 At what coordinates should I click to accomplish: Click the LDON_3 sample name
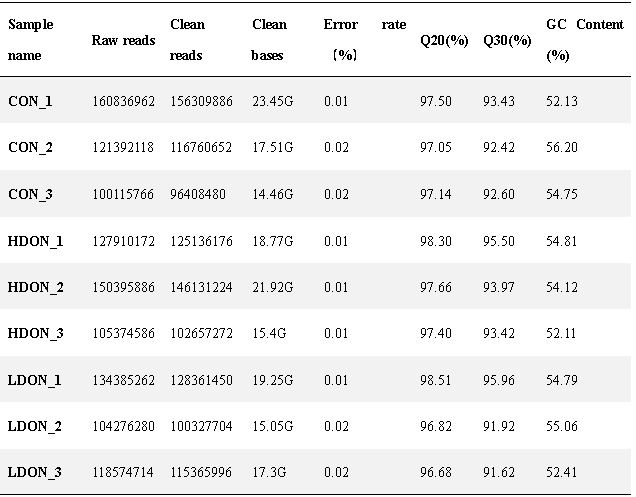click(35, 473)
